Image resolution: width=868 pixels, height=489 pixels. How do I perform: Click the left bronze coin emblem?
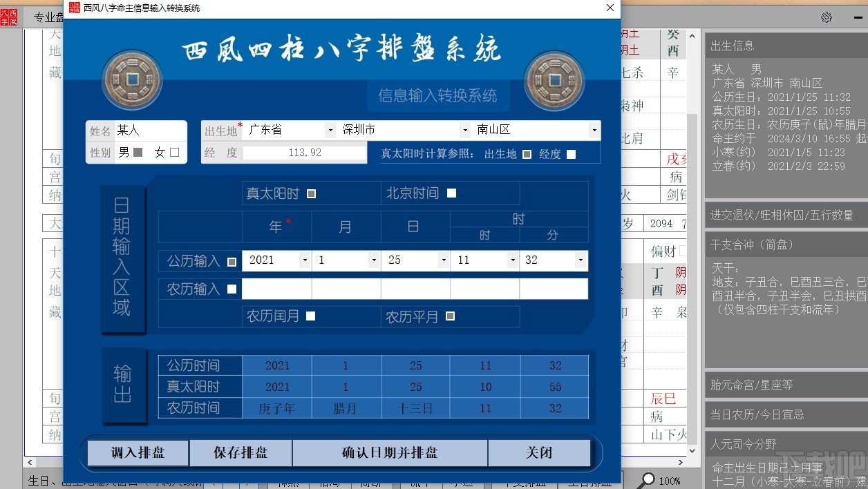[131, 79]
